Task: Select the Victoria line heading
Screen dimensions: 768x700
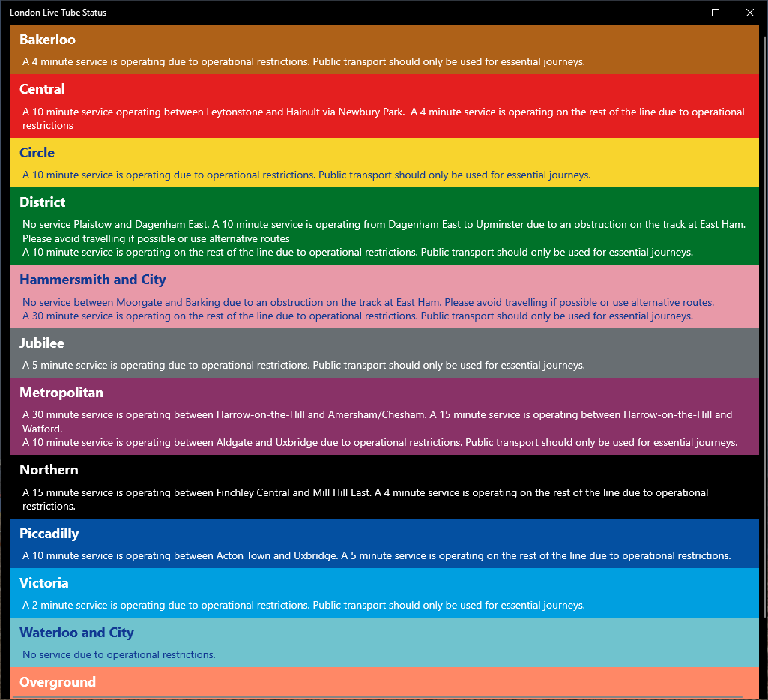Action: coord(43,583)
